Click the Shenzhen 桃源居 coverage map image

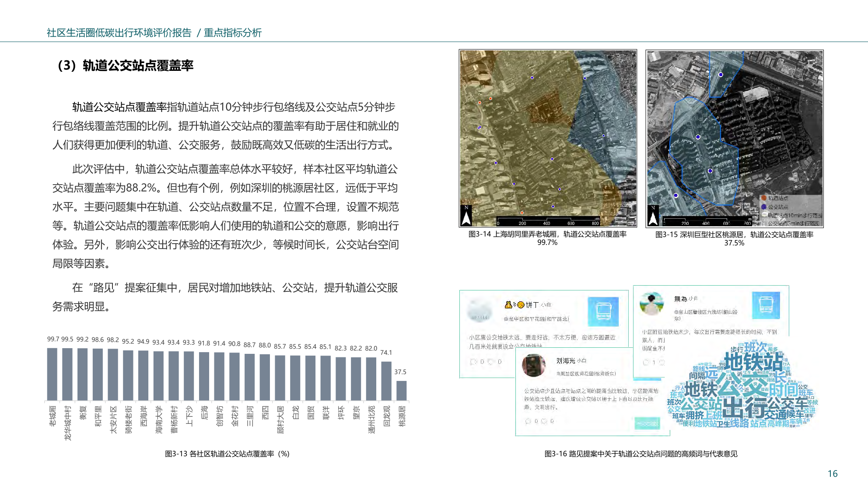735,138
